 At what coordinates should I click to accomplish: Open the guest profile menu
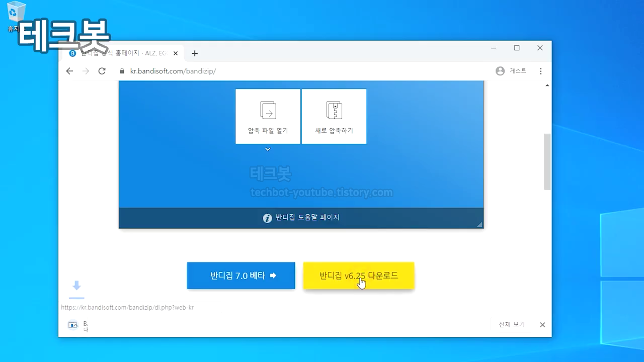[511, 71]
